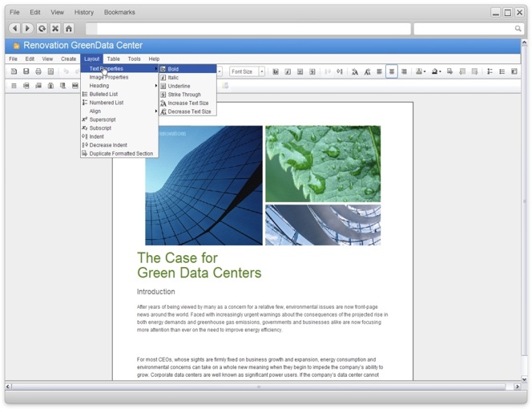Select Bold in Text Properties submenu
Screen dimensions: 532x413
(187, 69)
